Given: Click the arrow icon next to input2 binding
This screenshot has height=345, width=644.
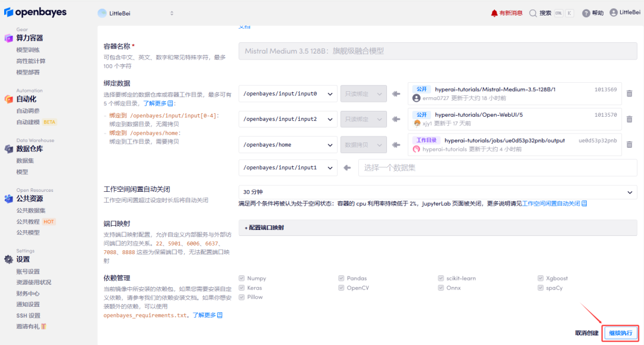Looking at the screenshot, I should pyautogui.click(x=396, y=119).
